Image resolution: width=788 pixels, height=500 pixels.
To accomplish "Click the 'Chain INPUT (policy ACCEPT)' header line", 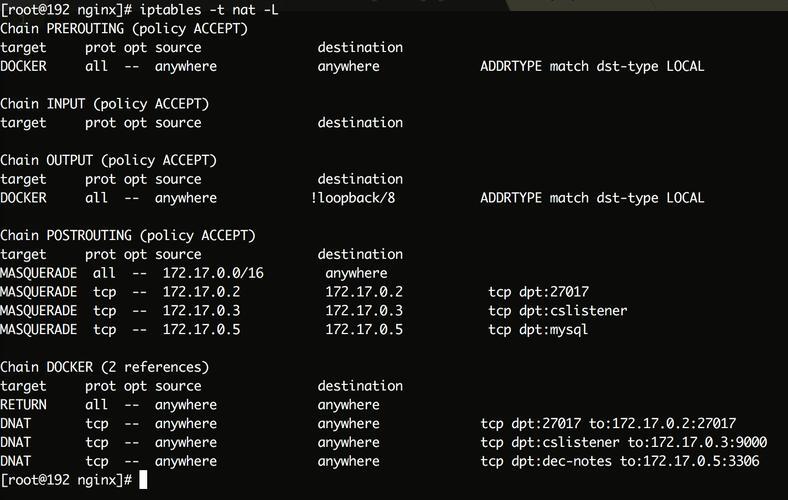I will 105,104.
